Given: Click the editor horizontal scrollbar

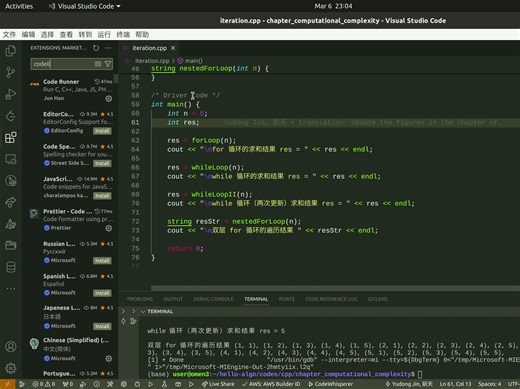Looking at the screenshot, I should click(x=335, y=288).
